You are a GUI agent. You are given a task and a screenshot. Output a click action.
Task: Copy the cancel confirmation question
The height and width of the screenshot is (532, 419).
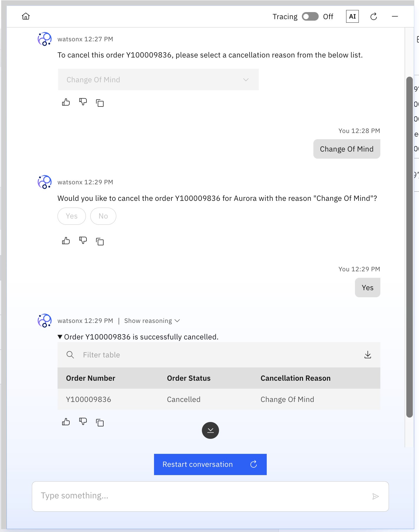point(100,242)
